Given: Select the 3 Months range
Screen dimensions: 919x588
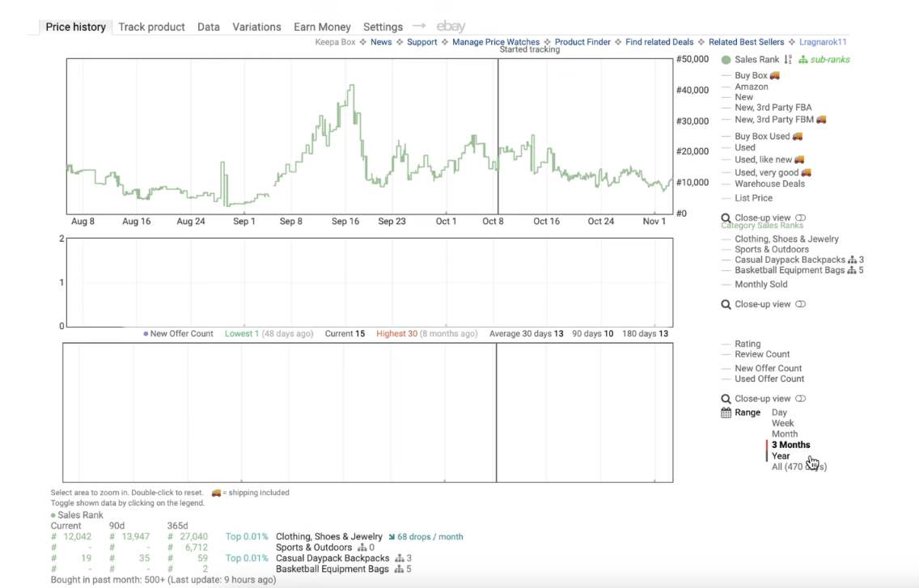Looking at the screenshot, I should coord(790,445).
